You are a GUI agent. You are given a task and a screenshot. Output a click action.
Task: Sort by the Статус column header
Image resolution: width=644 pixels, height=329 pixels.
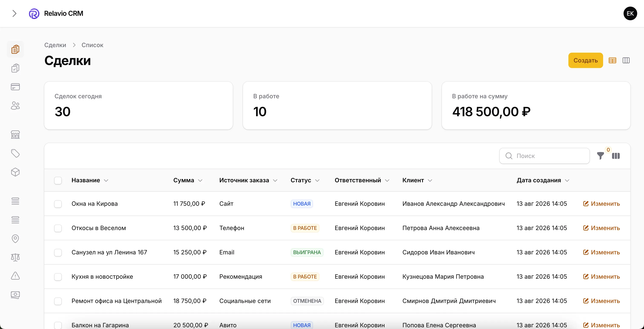305,180
